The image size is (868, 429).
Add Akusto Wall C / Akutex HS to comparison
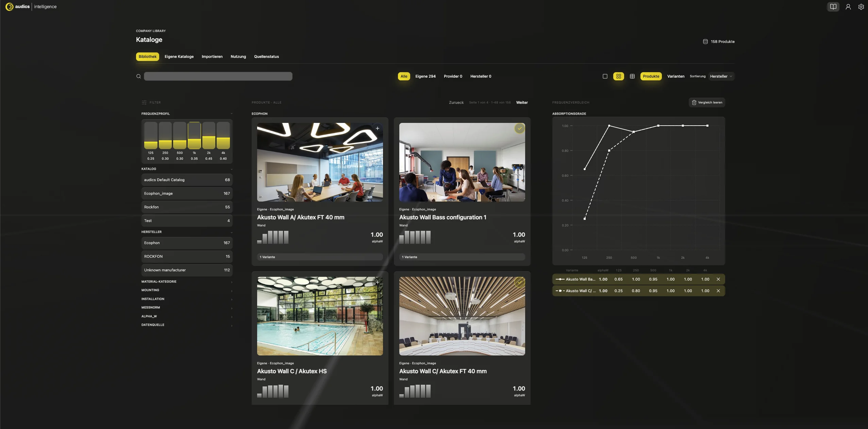[377, 282]
